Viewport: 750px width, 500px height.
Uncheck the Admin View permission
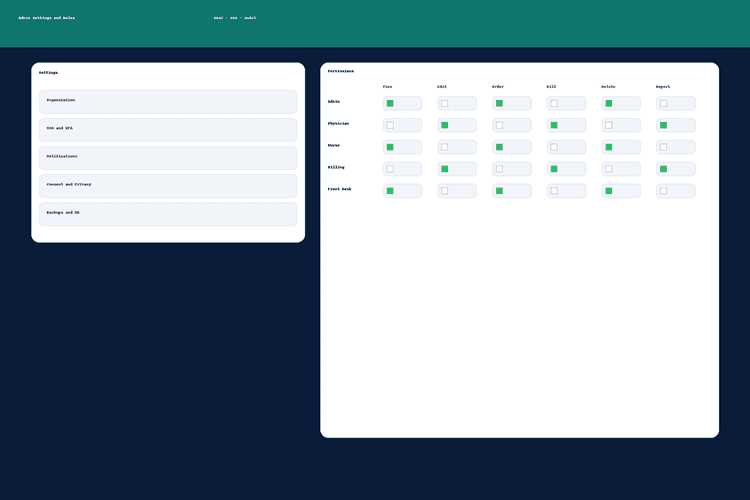(x=390, y=103)
